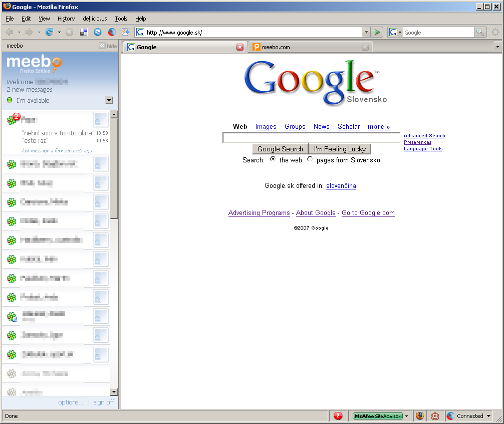Click the avatar thumbnail of the first contact
Image resolution: width=504 pixels, height=424 pixels.
[101, 120]
